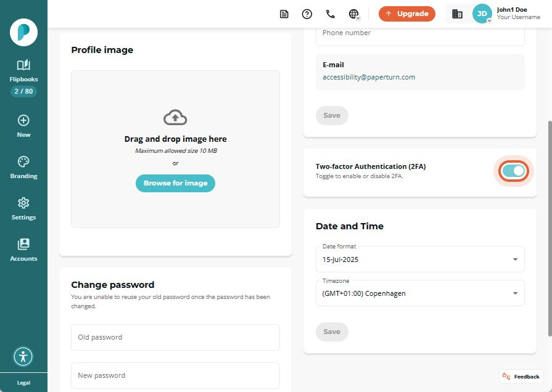Go to Accounts in sidebar

point(23,250)
